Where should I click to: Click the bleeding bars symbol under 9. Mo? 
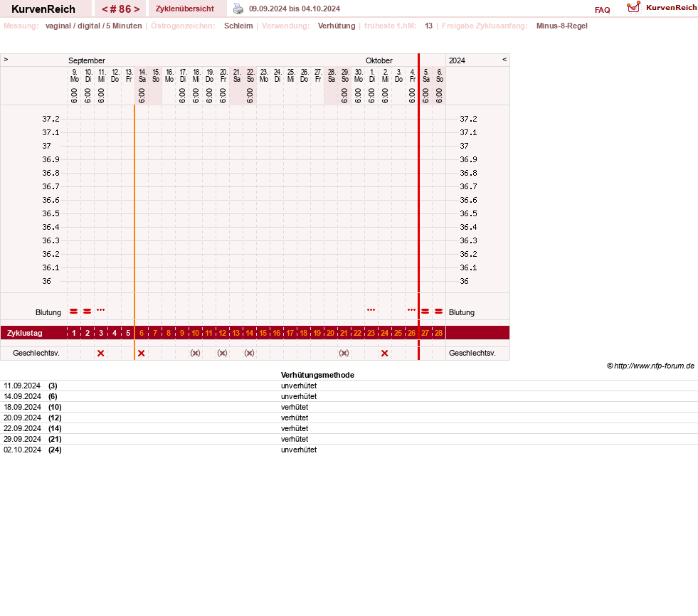click(74, 311)
